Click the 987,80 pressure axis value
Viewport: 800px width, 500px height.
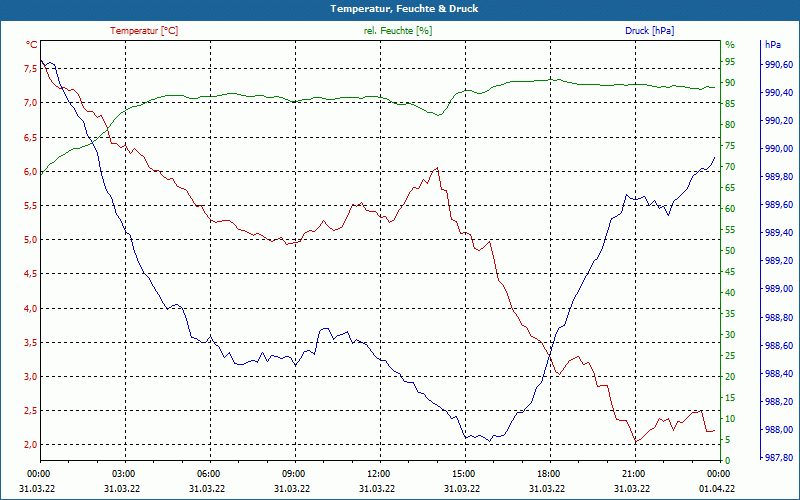[x=779, y=458]
